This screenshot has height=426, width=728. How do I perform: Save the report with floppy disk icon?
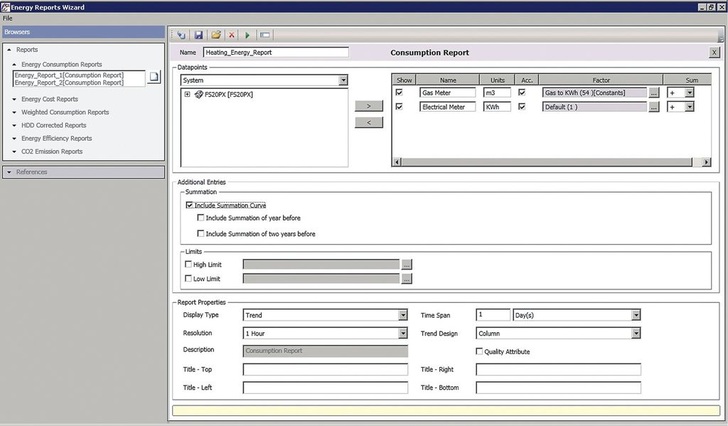(199, 35)
